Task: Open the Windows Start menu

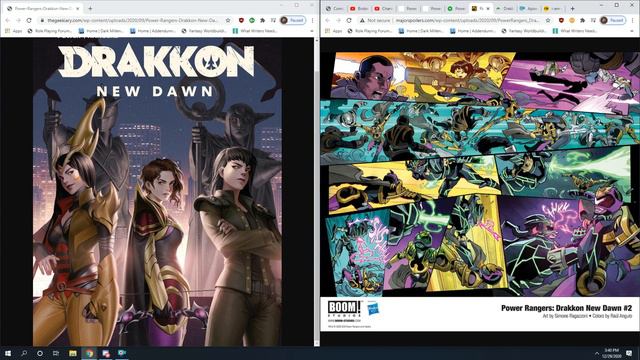Action: [8, 353]
